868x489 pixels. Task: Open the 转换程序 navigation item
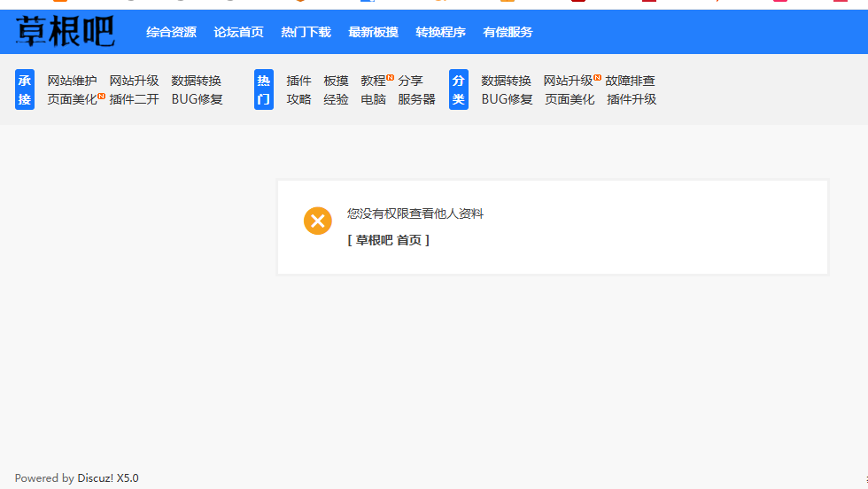click(440, 32)
